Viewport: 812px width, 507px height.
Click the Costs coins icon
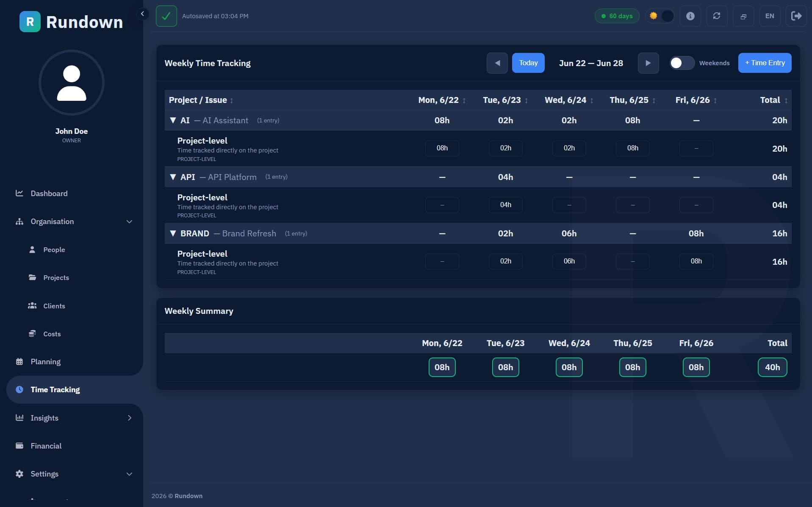(32, 333)
